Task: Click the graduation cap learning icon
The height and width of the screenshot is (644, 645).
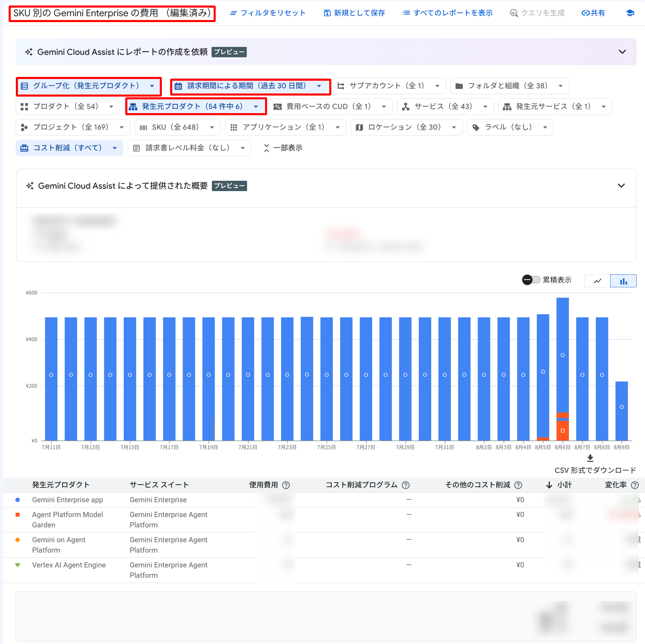Action: click(630, 13)
